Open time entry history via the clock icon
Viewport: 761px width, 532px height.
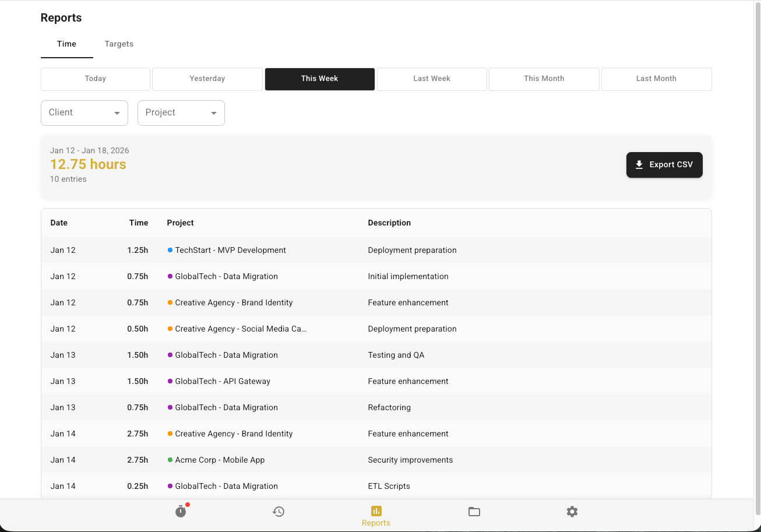point(279,512)
